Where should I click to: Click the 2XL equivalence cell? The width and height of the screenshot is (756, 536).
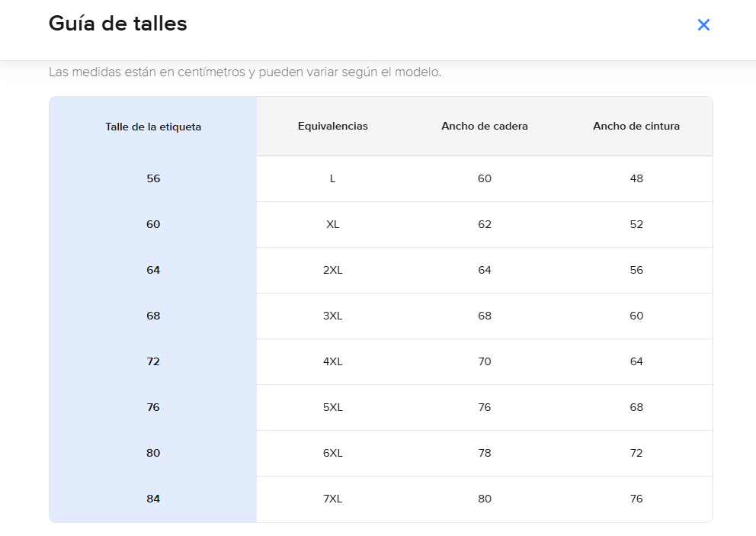point(332,271)
